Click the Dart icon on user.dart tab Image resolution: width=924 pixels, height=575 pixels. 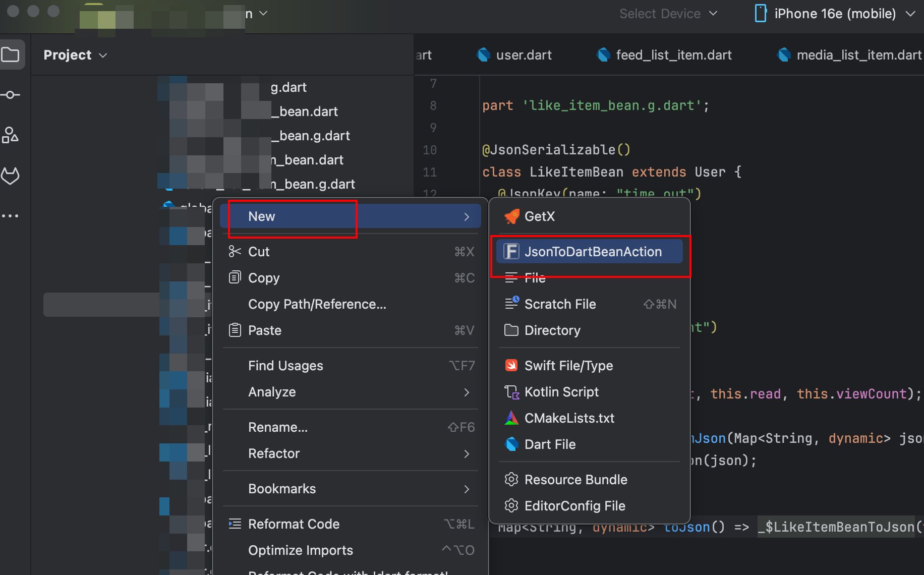(484, 54)
